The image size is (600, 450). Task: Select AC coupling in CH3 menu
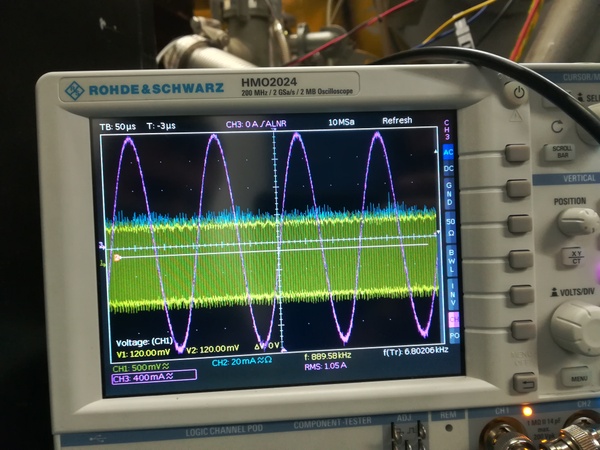[x=448, y=152]
